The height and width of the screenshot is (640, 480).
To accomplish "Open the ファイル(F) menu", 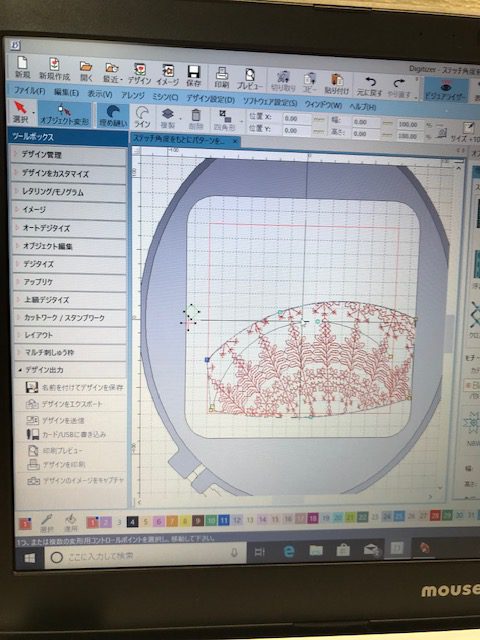I will tap(29, 91).
